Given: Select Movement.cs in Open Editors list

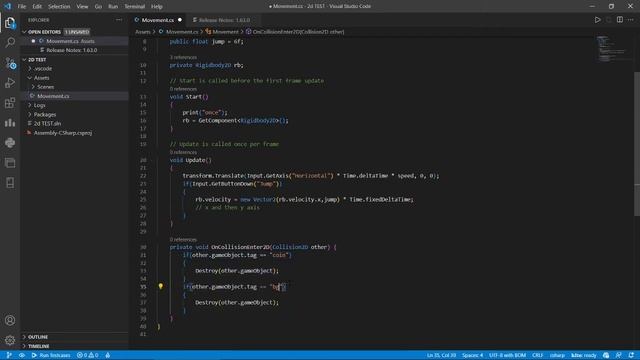Looking at the screenshot, I should 75,41.
